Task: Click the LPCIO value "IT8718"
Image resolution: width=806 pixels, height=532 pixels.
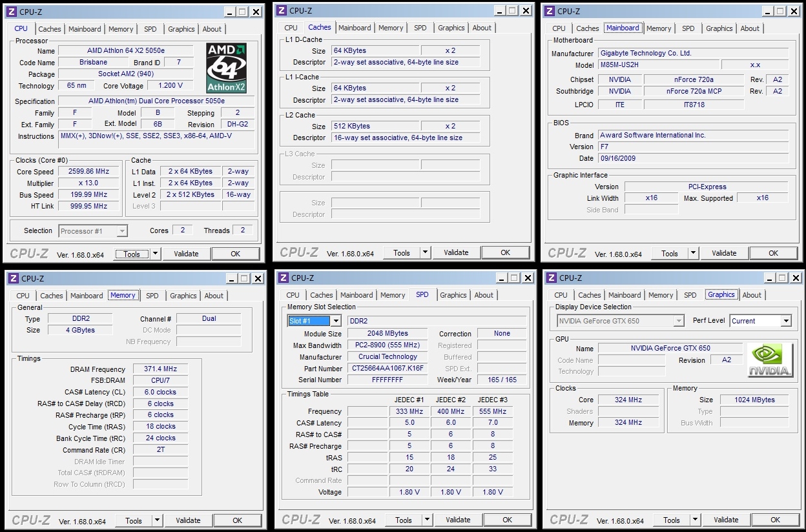Action: point(694,105)
